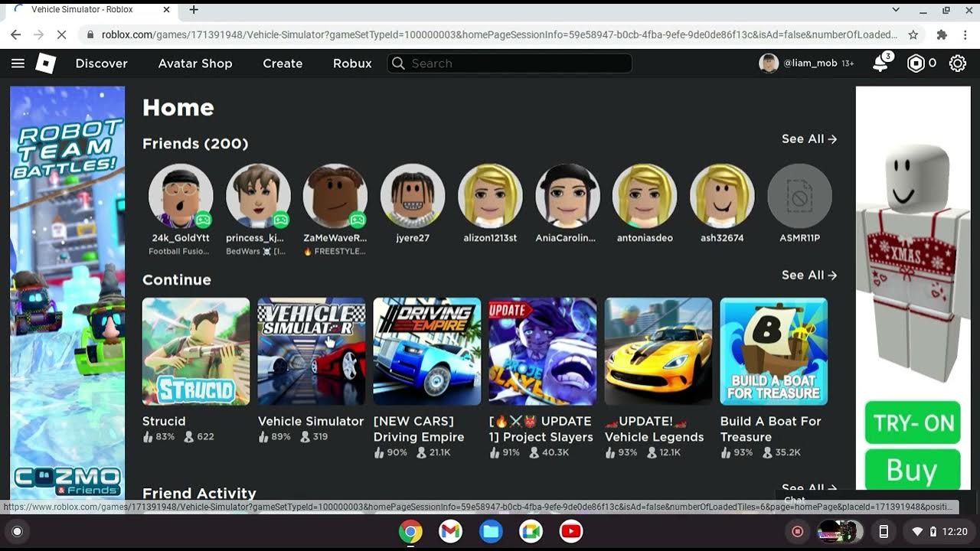Open the hamburger navigation menu

pos(18,64)
